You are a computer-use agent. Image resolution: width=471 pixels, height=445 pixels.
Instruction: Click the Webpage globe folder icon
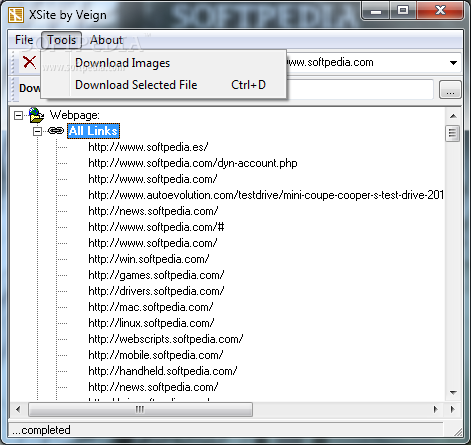(36, 115)
